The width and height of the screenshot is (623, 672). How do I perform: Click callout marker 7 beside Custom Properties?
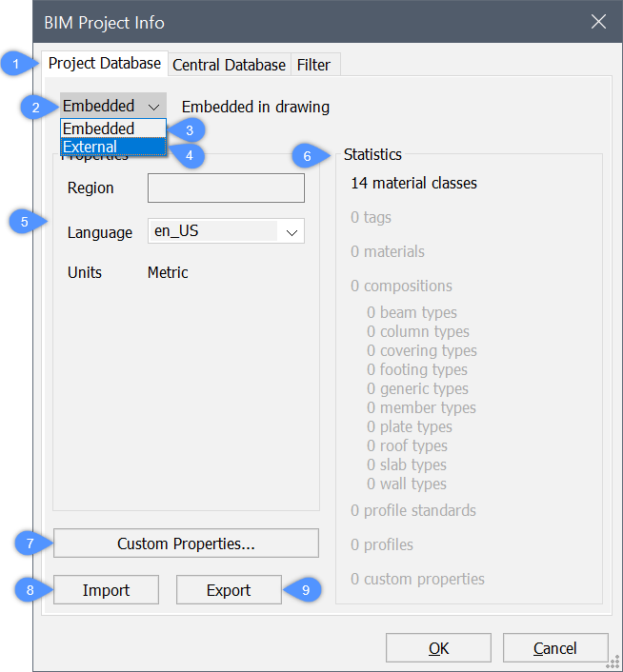30,544
